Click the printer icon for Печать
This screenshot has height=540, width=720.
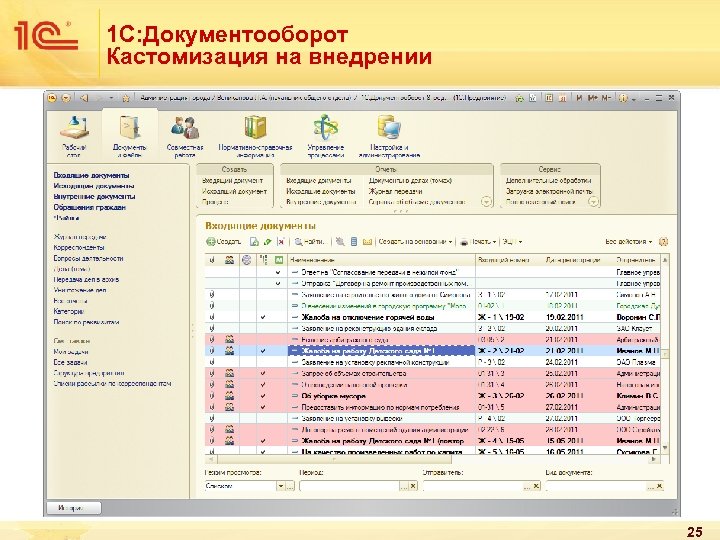coord(464,242)
